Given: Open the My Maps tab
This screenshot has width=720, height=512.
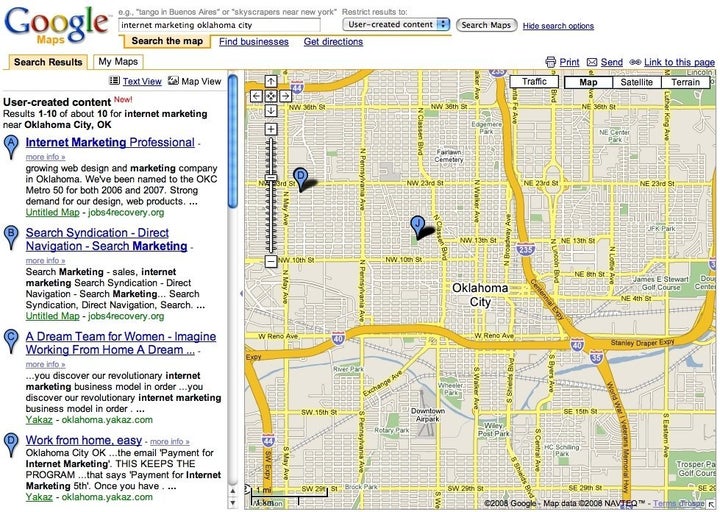Looking at the screenshot, I should pyautogui.click(x=118, y=62).
